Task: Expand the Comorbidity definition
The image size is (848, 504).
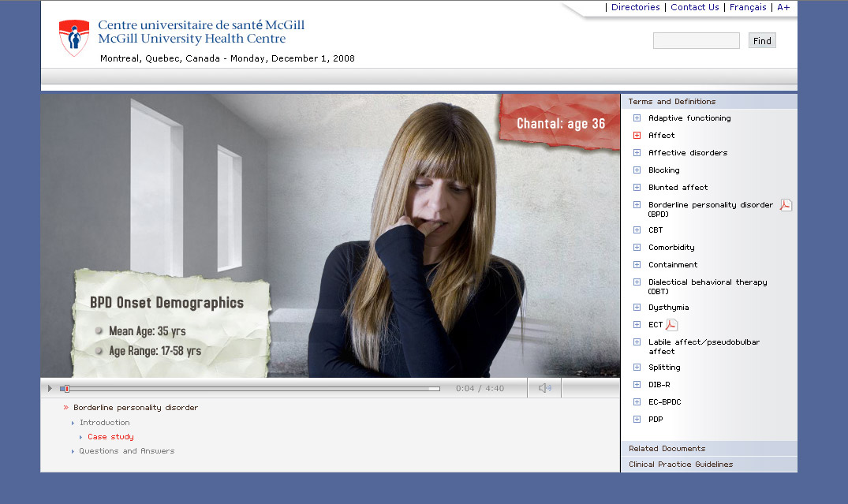Action: pyautogui.click(x=637, y=247)
